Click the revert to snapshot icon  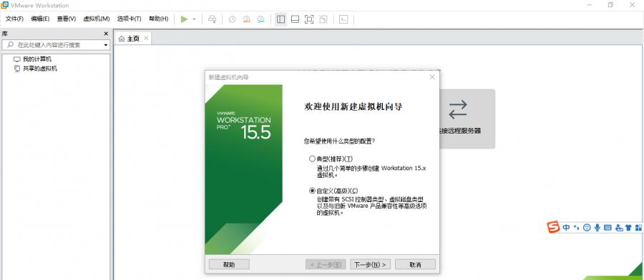click(x=246, y=19)
